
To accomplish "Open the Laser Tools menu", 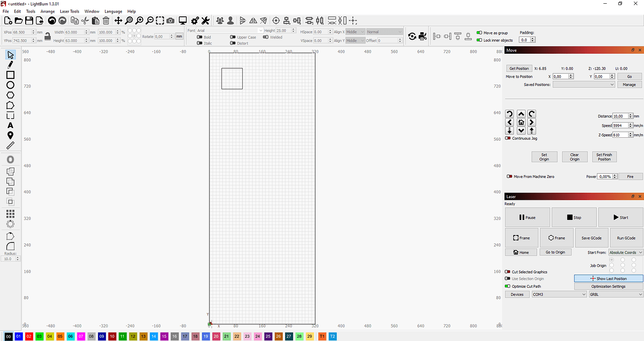I will (x=70, y=11).
